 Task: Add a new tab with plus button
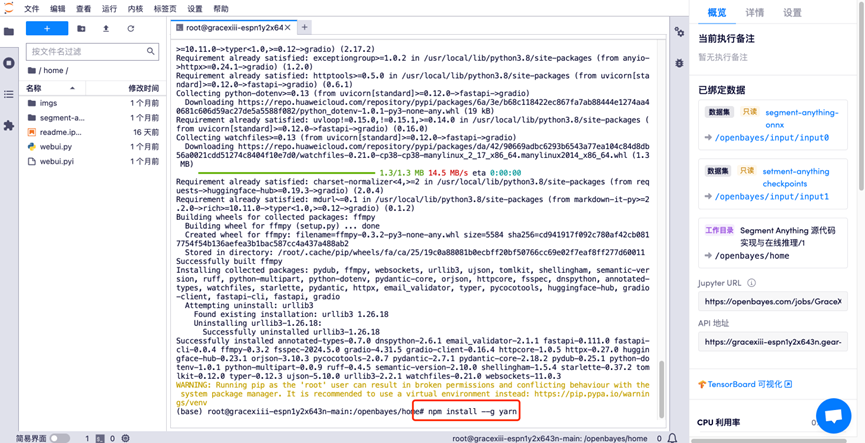[304, 27]
